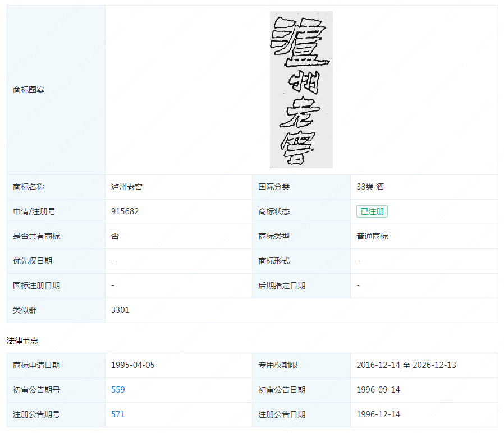The height and width of the screenshot is (433, 504).
Task: Select preliminary announcement date 1996-09-14
Action: (378, 390)
